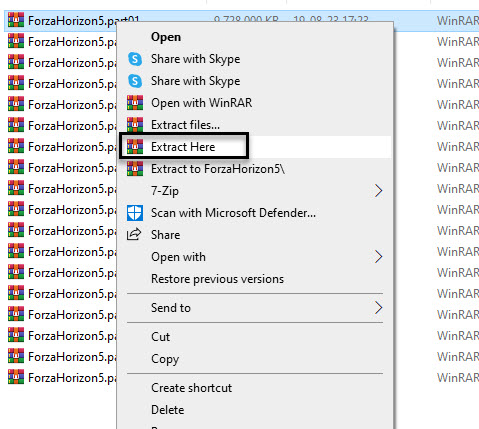Select the last ForzaHorizon5 file in the list
Viewport: 479px width, 429px height.
63,378
